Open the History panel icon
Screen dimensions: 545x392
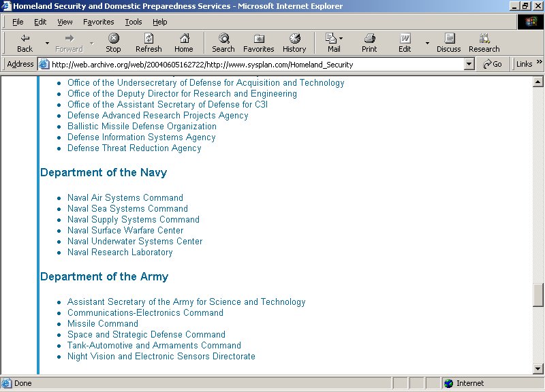pyautogui.click(x=294, y=39)
